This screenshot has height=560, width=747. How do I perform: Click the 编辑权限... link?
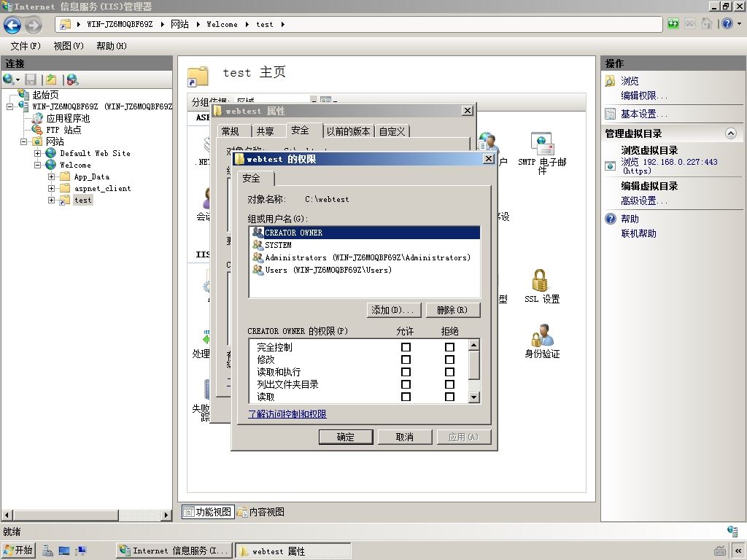(x=644, y=96)
